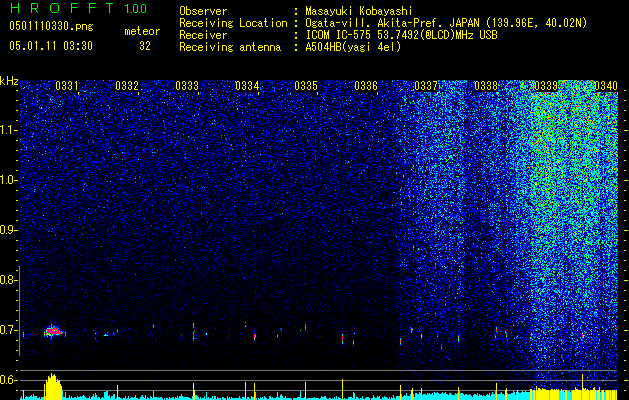This screenshot has width=629, height=400.
Task: Click the meteor count value 32
Action: 145,46
